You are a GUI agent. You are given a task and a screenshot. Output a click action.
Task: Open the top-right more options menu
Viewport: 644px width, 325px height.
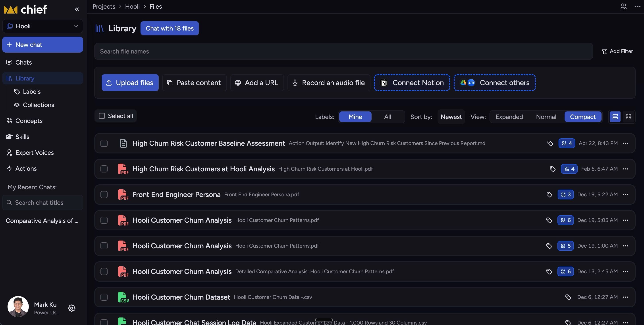pyautogui.click(x=638, y=6)
